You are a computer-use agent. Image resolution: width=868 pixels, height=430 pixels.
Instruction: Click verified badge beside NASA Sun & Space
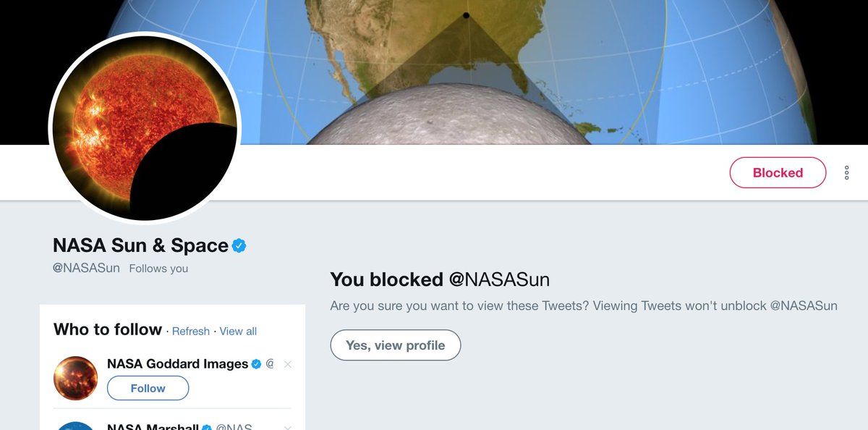coord(239,245)
